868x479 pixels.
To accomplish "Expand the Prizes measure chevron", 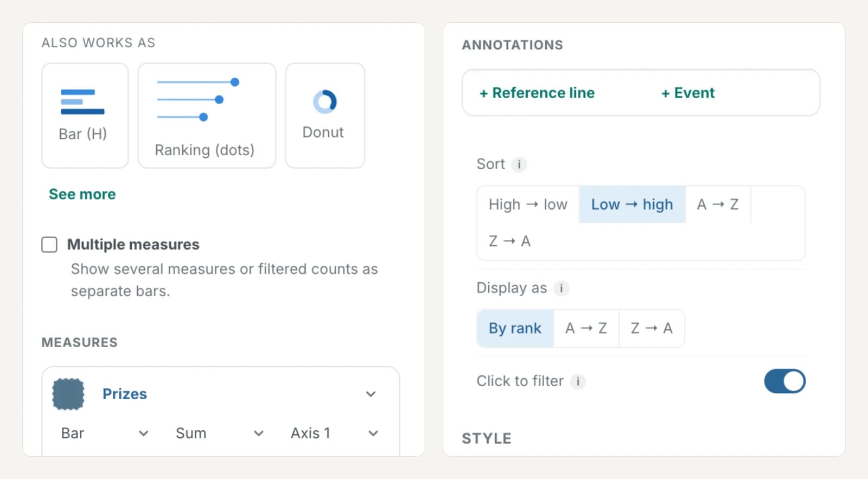I will click(x=371, y=394).
